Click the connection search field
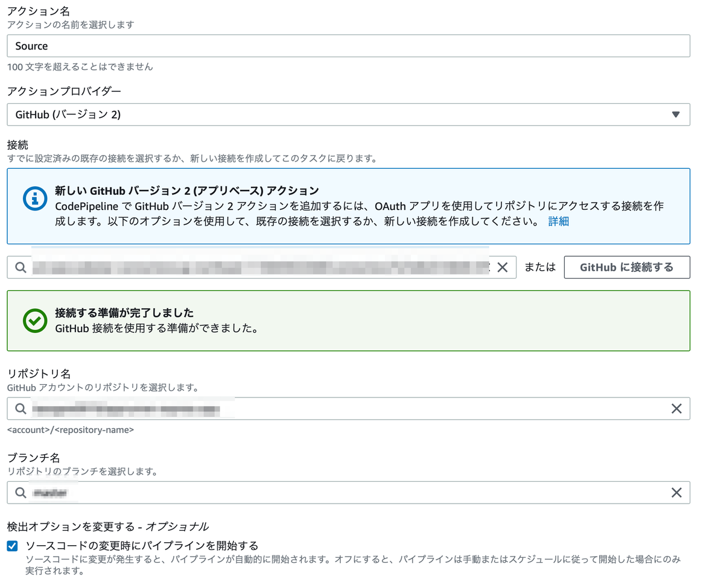 261,267
